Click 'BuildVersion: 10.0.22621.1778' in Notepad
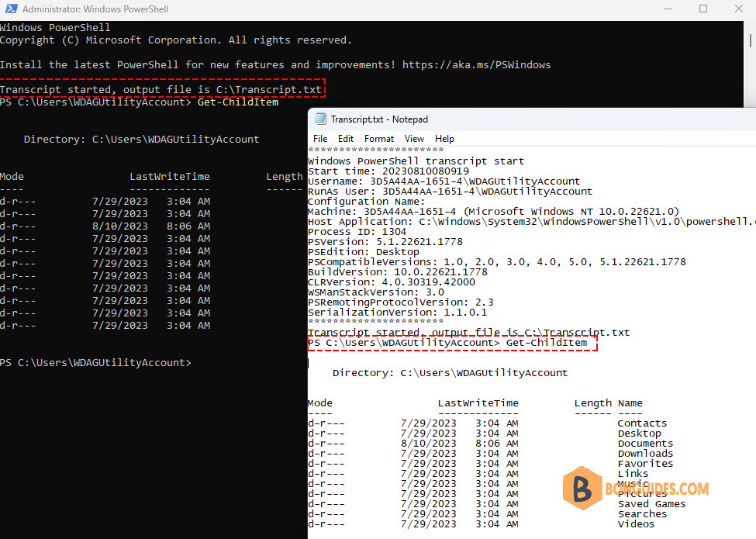The height and width of the screenshot is (539, 756). coord(397,272)
